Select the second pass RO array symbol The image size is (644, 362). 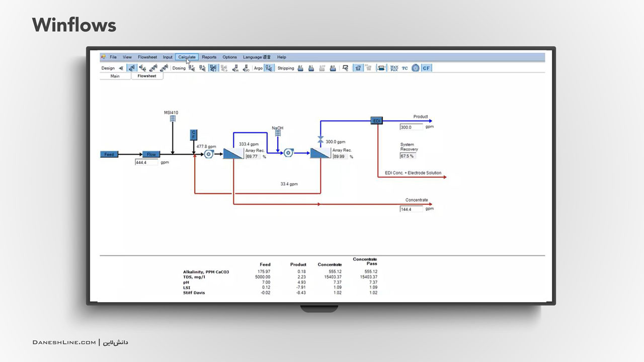click(x=320, y=153)
